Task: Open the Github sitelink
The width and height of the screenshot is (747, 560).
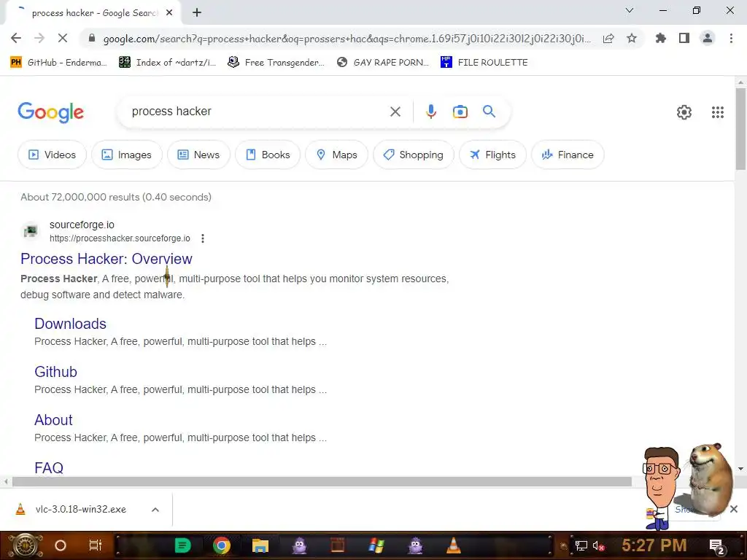Action: (x=55, y=372)
